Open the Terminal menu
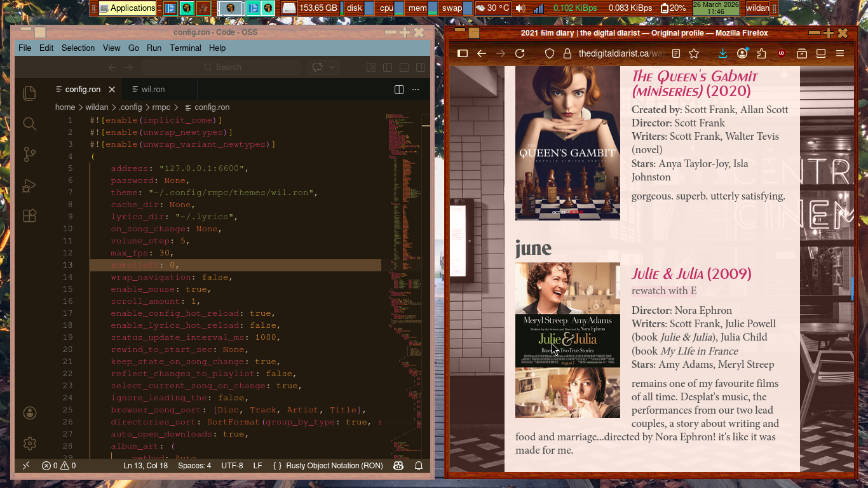 [185, 48]
